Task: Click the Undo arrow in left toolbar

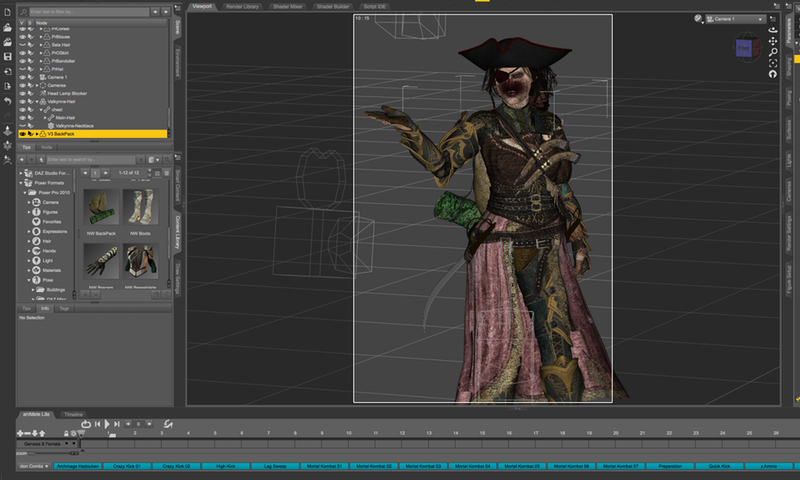Action: tap(8, 102)
